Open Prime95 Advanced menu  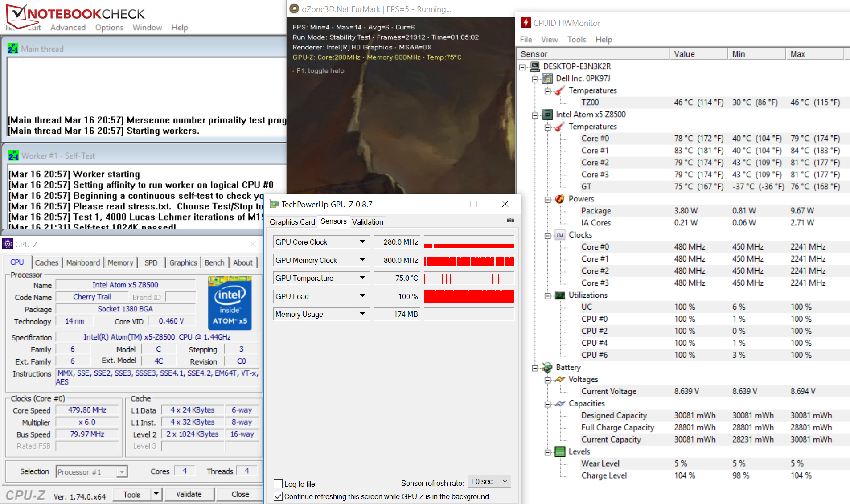[68, 27]
